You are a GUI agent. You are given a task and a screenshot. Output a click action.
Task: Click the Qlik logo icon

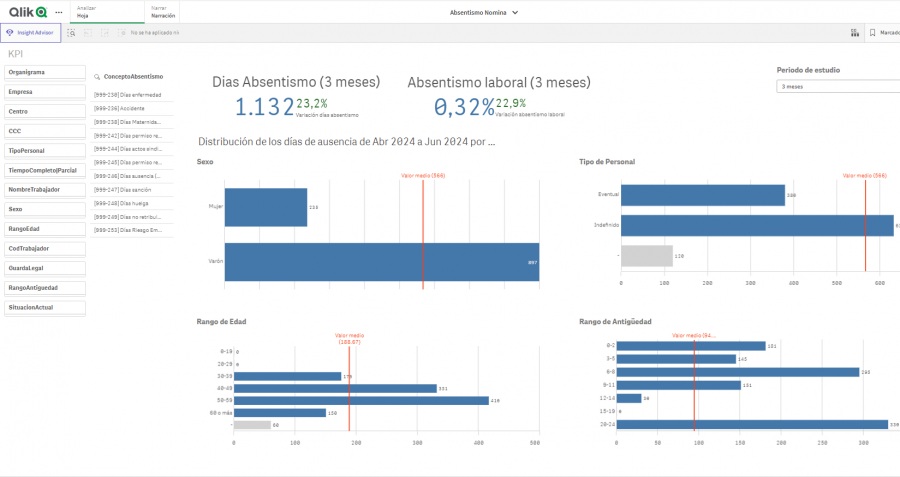pos(26,12)
